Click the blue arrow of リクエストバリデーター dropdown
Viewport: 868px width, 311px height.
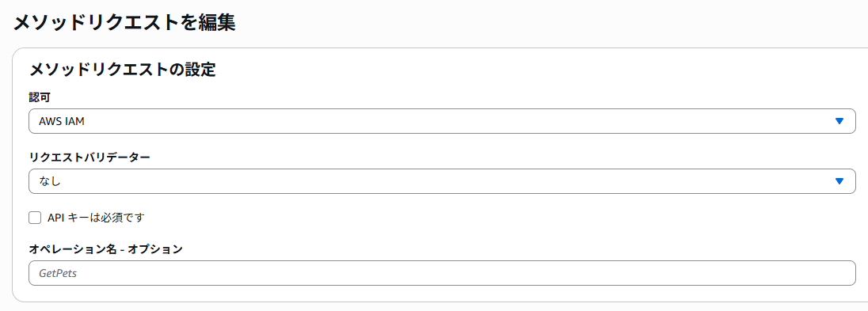(839, 181)
